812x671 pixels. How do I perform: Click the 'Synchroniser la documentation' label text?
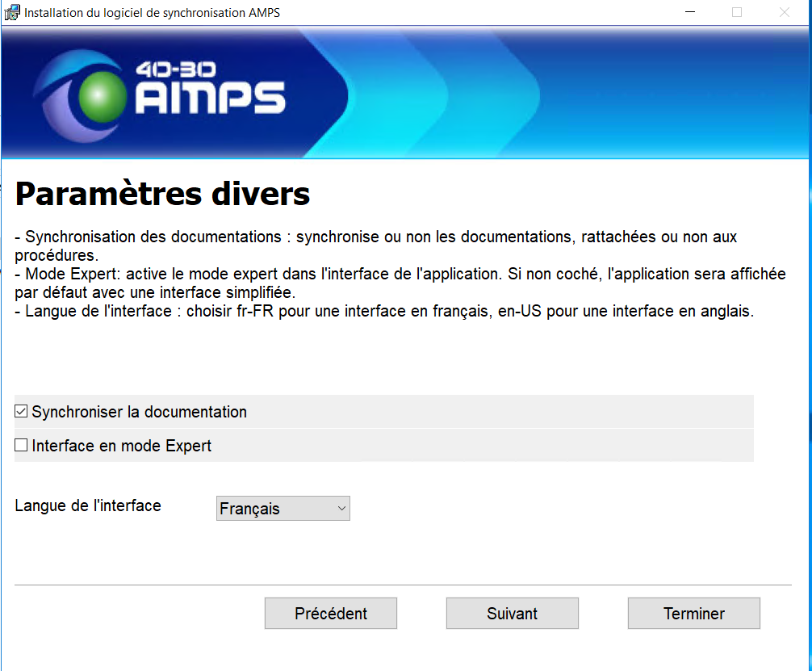pos(139,412)
